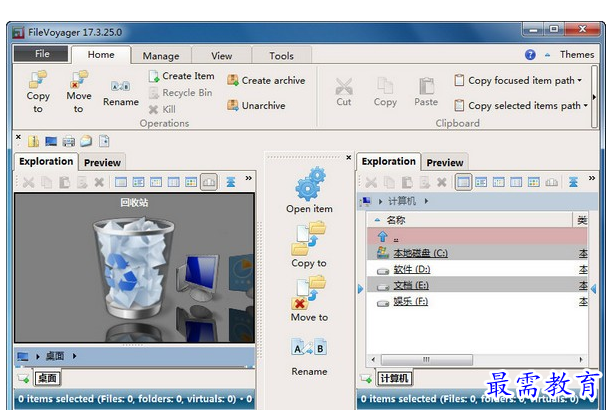The width and height of the screenshot is (608, 416).
Task: Expand right pane toolbar overflow chevron
Action: click(x=592, y=178)
